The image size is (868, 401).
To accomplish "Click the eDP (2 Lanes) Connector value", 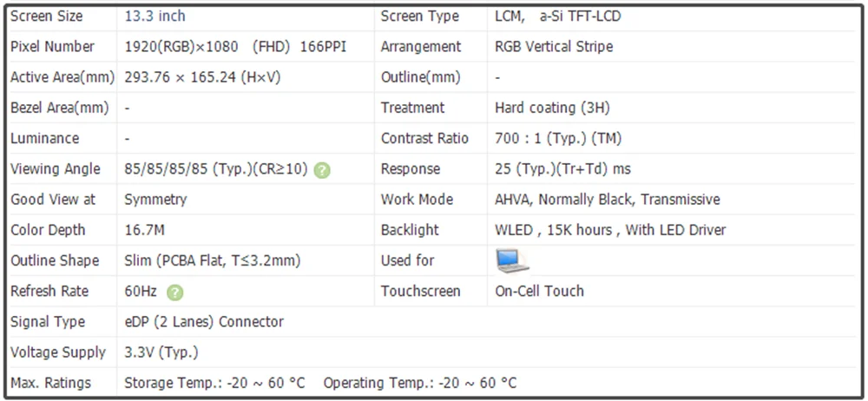I will point(204,322).
